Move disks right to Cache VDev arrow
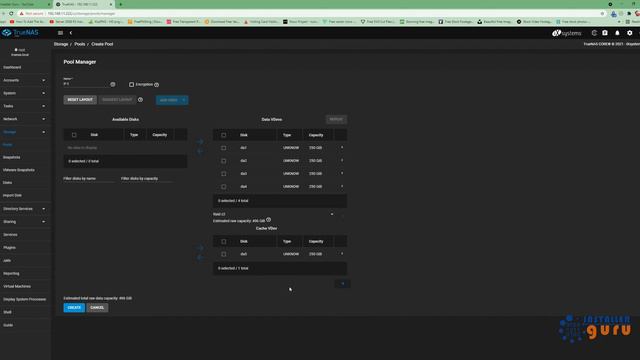Screen dimensions: 640x360 coord(200,248)
